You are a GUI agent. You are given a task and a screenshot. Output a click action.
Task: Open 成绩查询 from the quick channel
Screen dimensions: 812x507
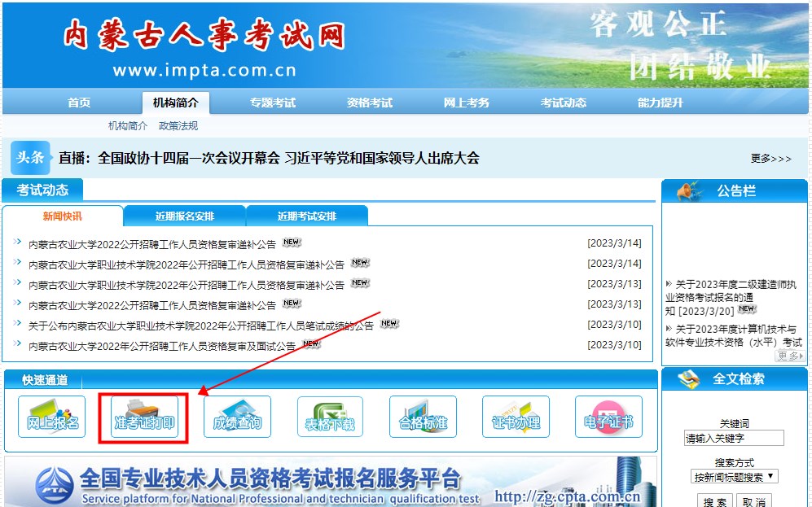click(x=236, y=417)
